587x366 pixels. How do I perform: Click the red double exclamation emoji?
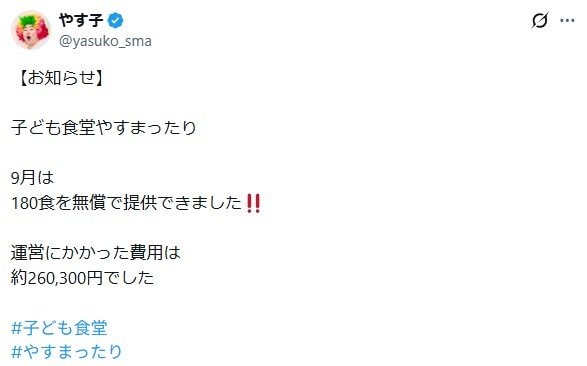(253, 203)
